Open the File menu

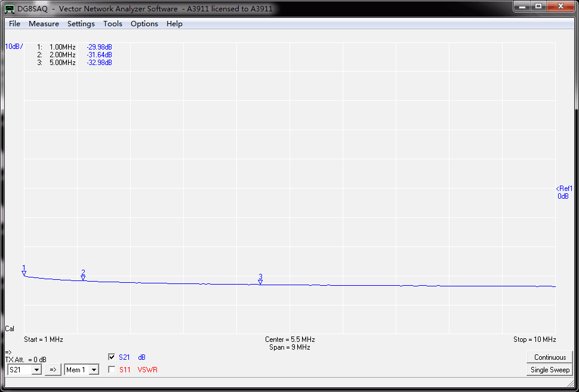coord(14,24)
